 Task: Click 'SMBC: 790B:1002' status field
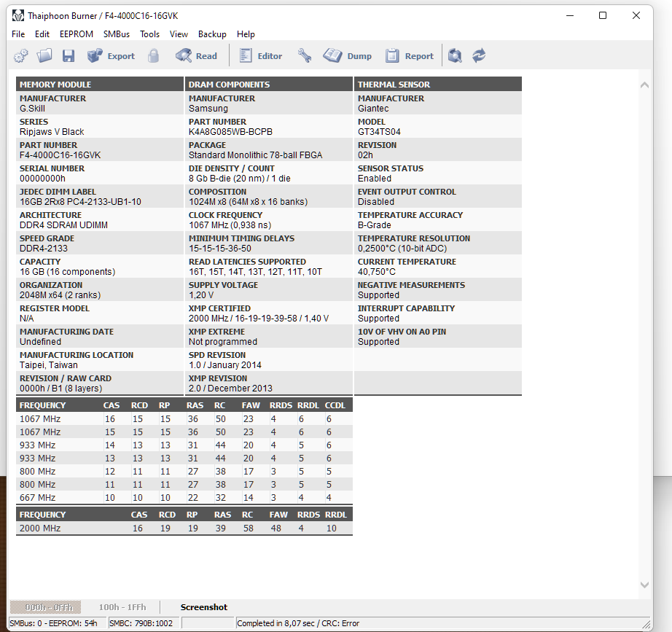(x=144, y=623)
